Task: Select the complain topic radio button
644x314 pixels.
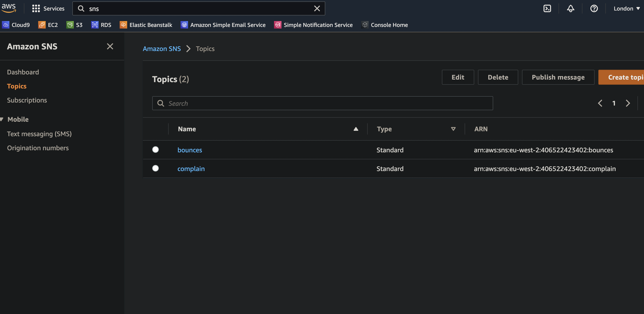Action: tap(155, 168)
